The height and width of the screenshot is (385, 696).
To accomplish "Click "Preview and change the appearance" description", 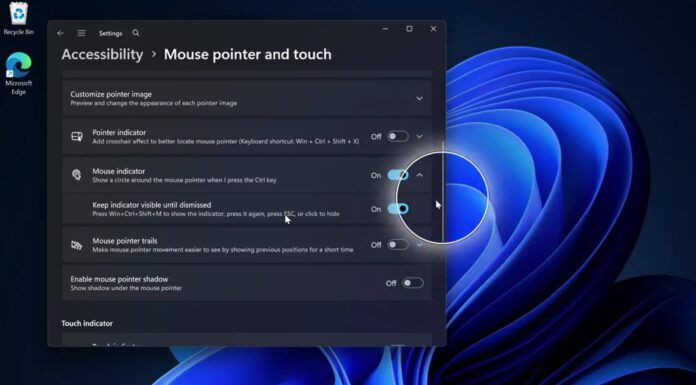I will point(154,103).
